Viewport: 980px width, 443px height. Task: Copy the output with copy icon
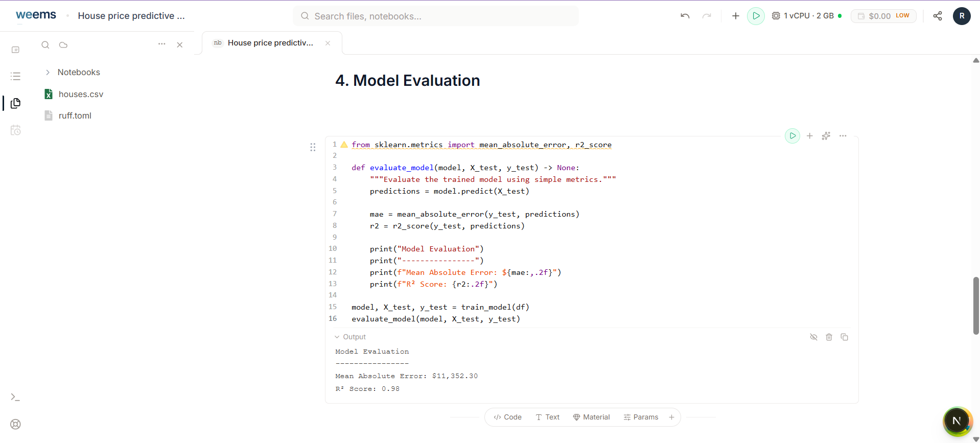(845, 337)
